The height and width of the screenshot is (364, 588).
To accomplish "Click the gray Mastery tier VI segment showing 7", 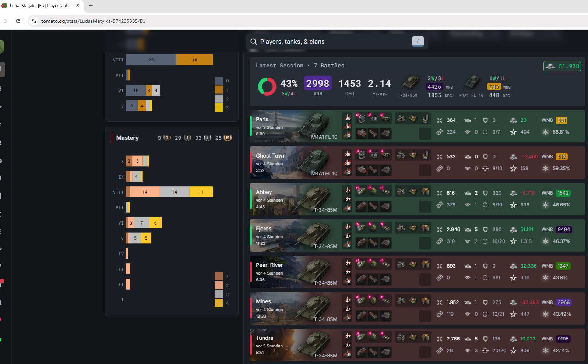I will (x=142, y=223).
